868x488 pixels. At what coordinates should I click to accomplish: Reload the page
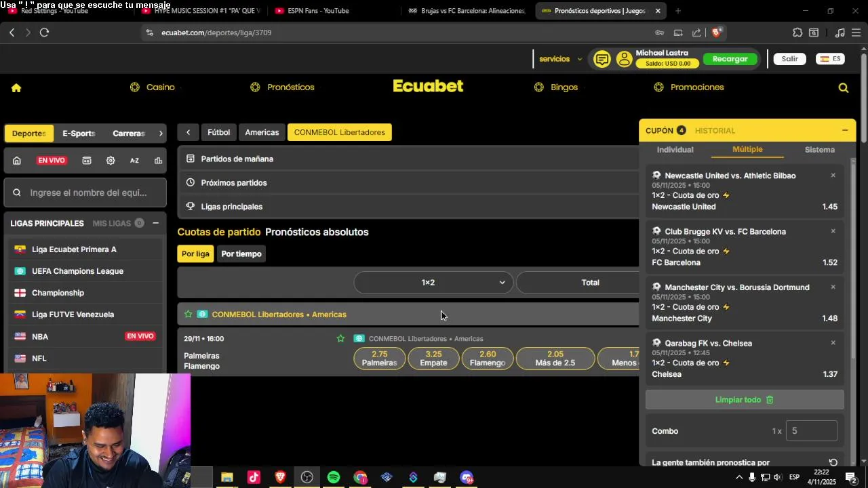coord(44,33)
